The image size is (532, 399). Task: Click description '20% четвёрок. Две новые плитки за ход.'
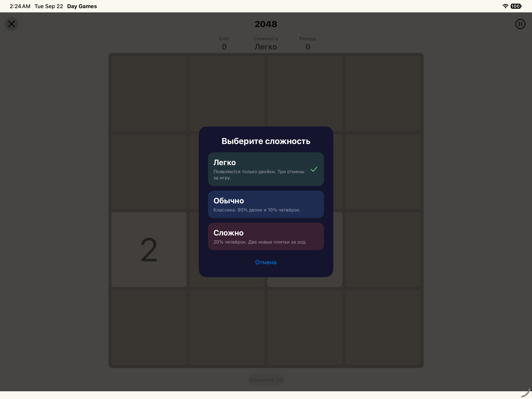tap(260, 242)
